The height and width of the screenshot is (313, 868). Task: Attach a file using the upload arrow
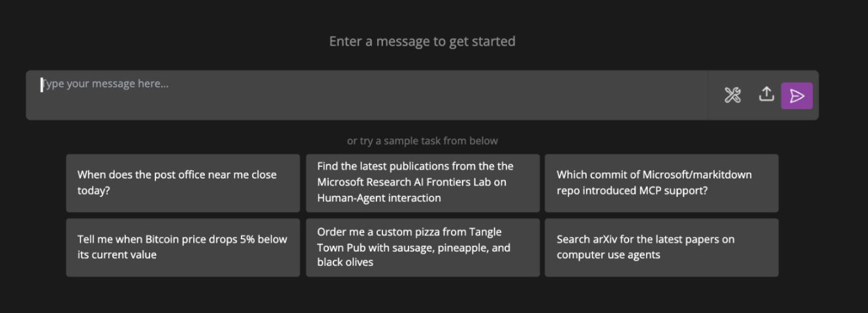coord(766,95)
